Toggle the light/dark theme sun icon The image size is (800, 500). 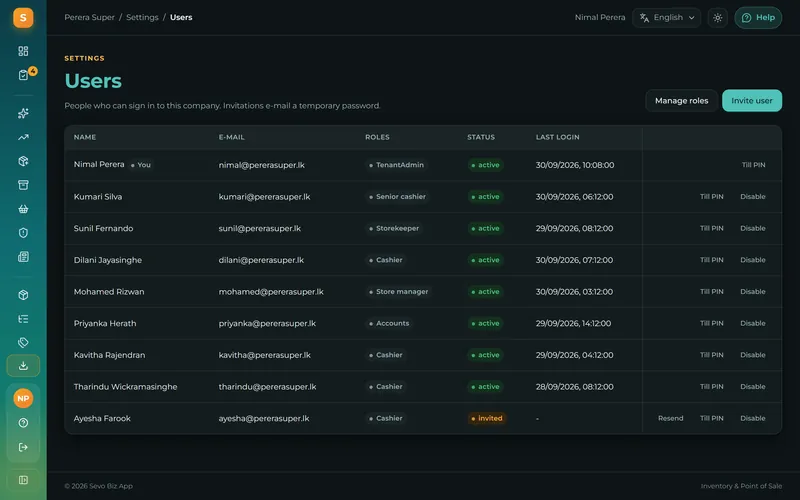[717, 18]
